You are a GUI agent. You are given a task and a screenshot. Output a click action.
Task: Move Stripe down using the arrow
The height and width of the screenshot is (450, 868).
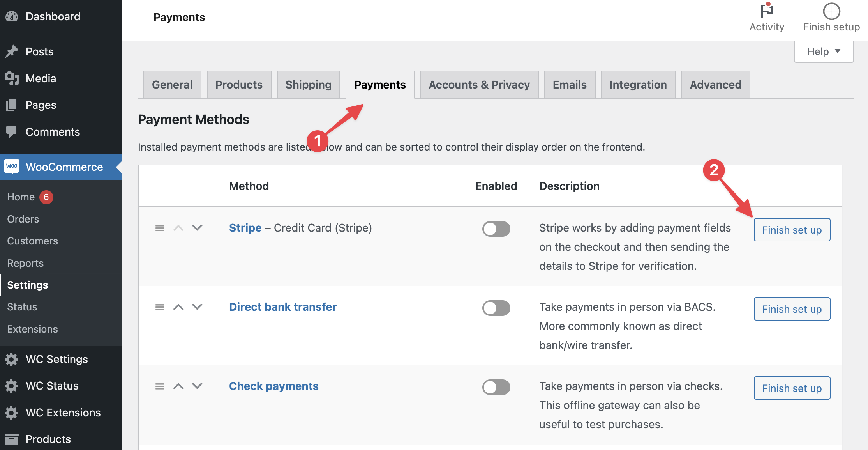pos(197,228)
